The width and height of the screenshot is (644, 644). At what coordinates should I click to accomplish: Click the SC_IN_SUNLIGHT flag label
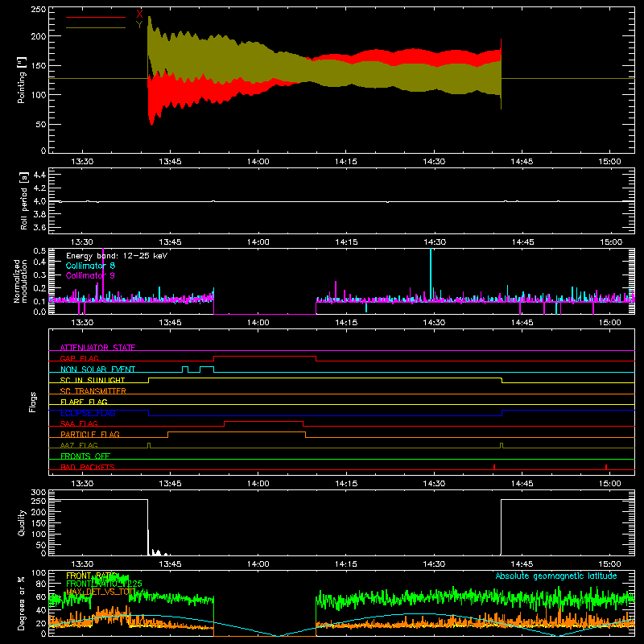pos(93,380)
